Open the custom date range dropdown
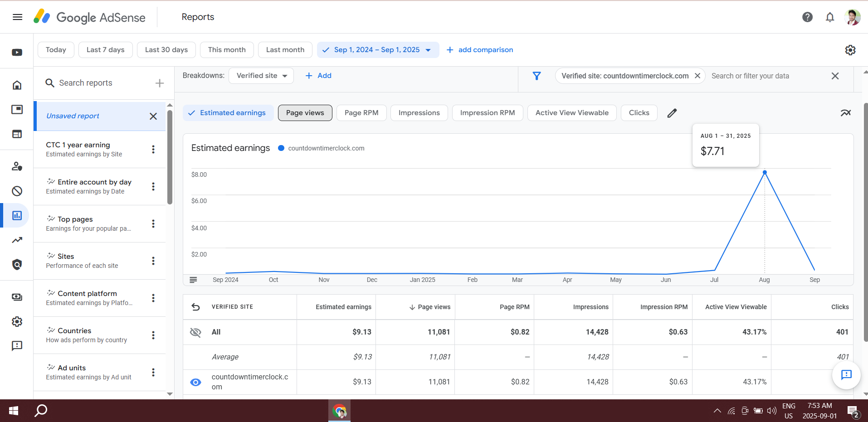The image size is (868, 422). pyautogui.click(x=378, y=50)
